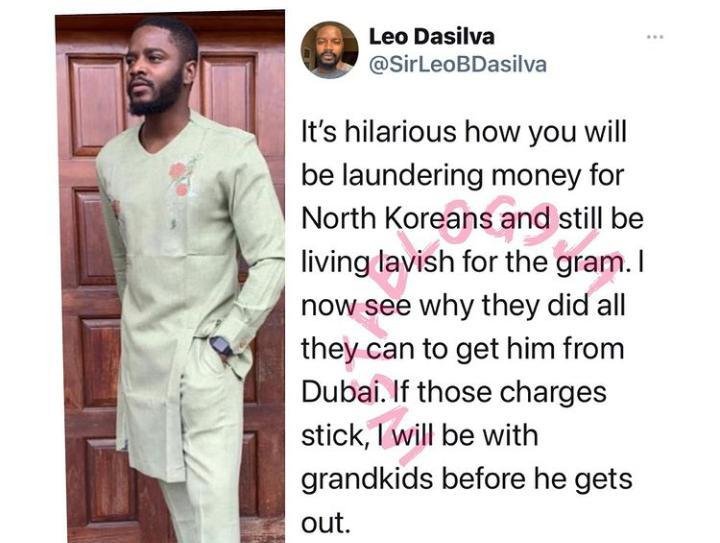The height and width of the screenshot is (543, 720).
Task: Open the @SirLeoBDasilva handle link
Action: 458,65
